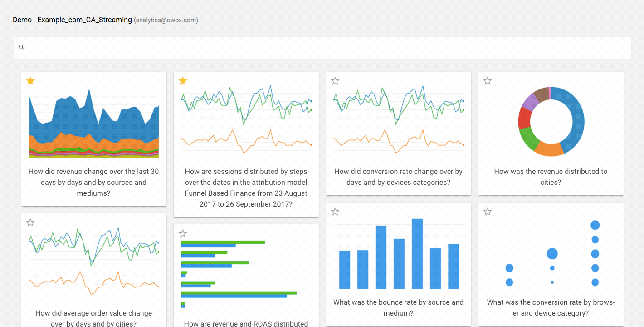Viewport: 644px width, 327px height.
Task: Unstar the revenue by sources and mediums card
Action: 30,81
